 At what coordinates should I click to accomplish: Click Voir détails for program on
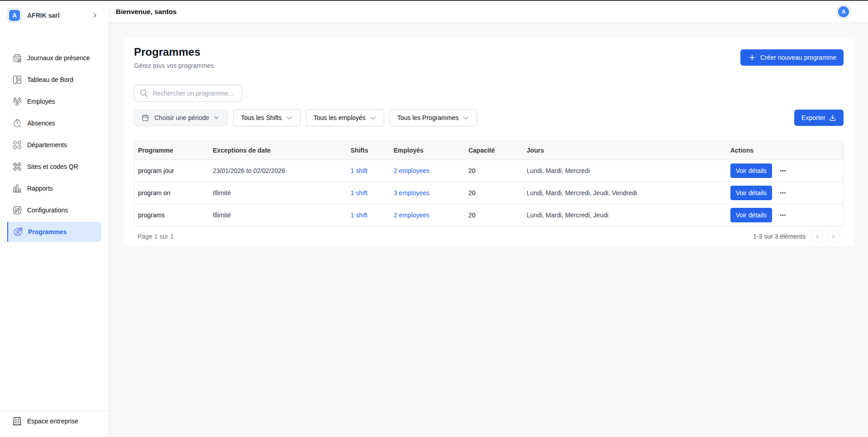pos(751,193)
